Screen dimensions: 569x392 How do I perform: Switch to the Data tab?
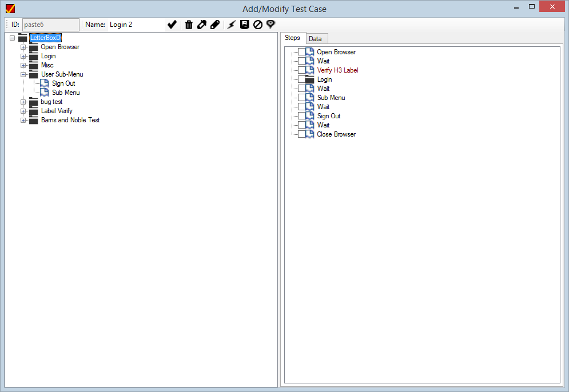(x=317, y=39)
